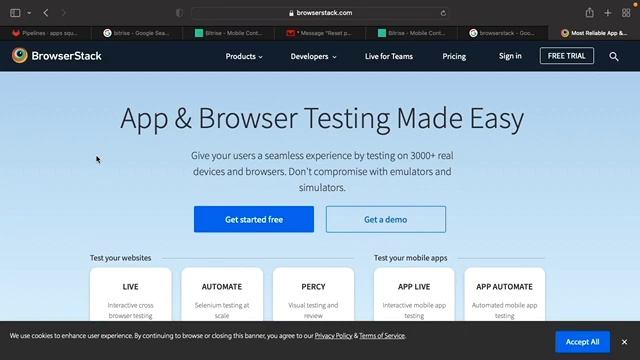Open the APP AUTOMATE product card

pos(504,294)
